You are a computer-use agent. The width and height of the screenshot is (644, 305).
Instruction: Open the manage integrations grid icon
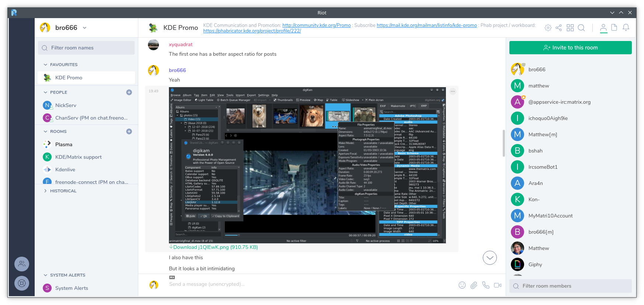(x=570, y=28)
